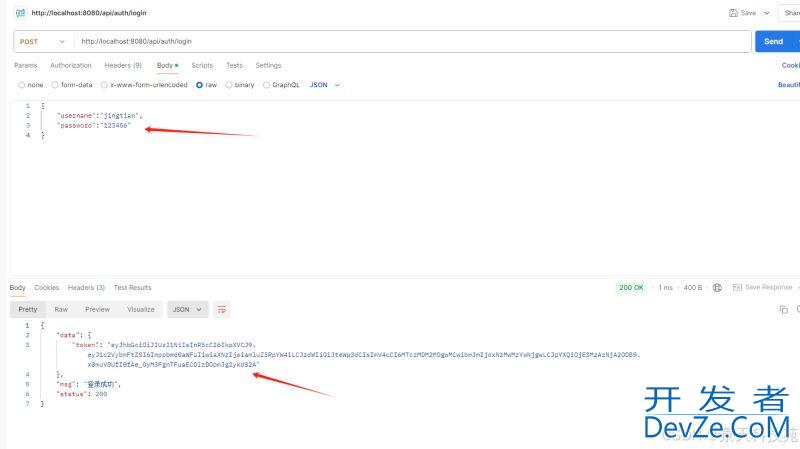The image size is (800, 449).
Task: Open the Cookies link on the right
Action: point(790,65)
